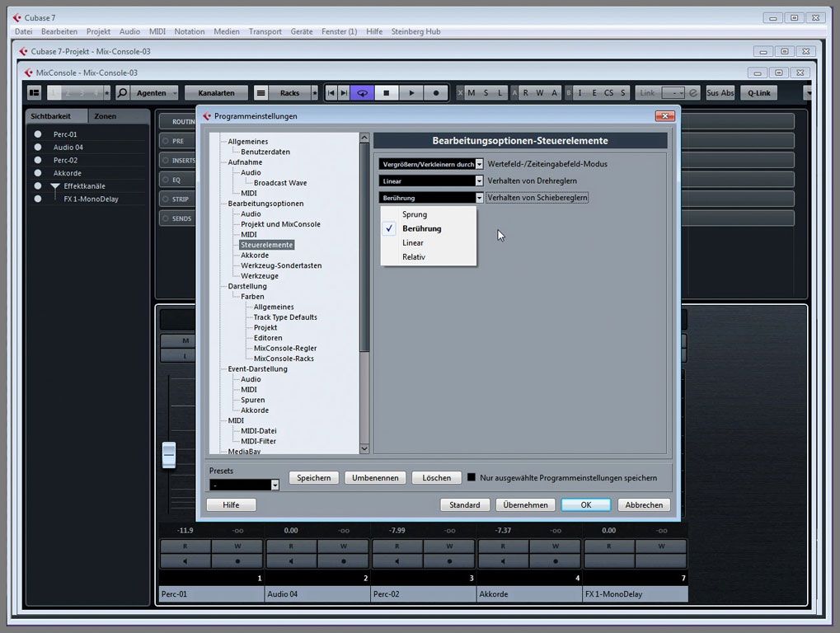Viewport: 840px width, 633px height.
Task: Open the Projekt menu
Action: point(99,31)
